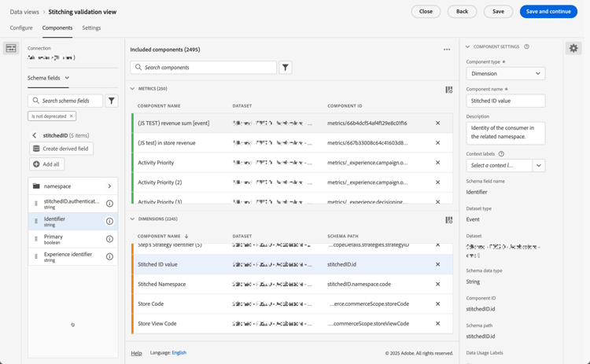Click Create derived field button

tap(61, 149)
